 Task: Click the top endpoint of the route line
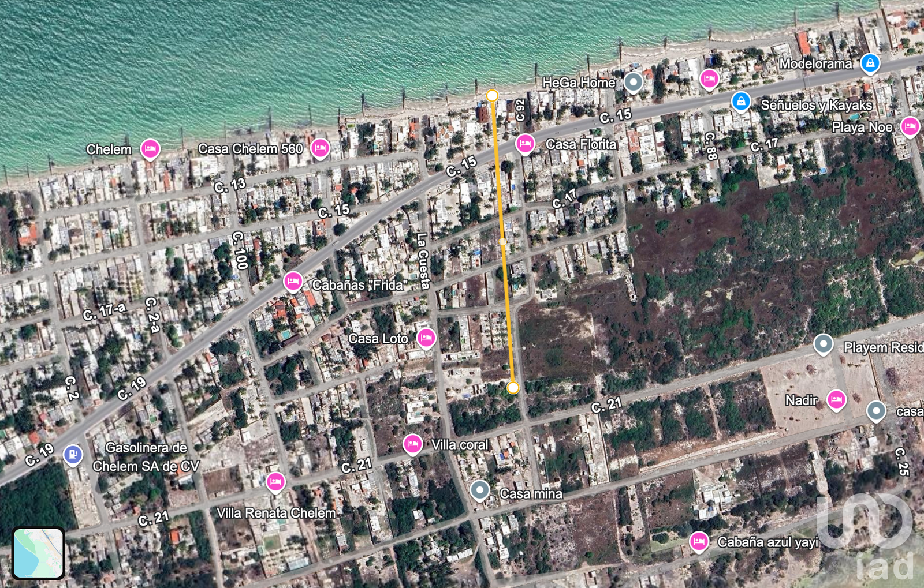491,95
